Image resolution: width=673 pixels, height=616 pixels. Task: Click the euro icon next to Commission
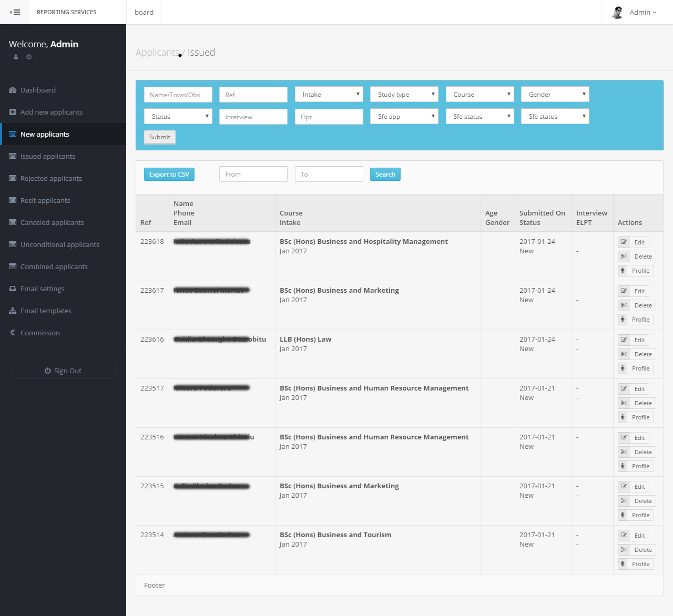pyautogui.click(x=13, y=333)
